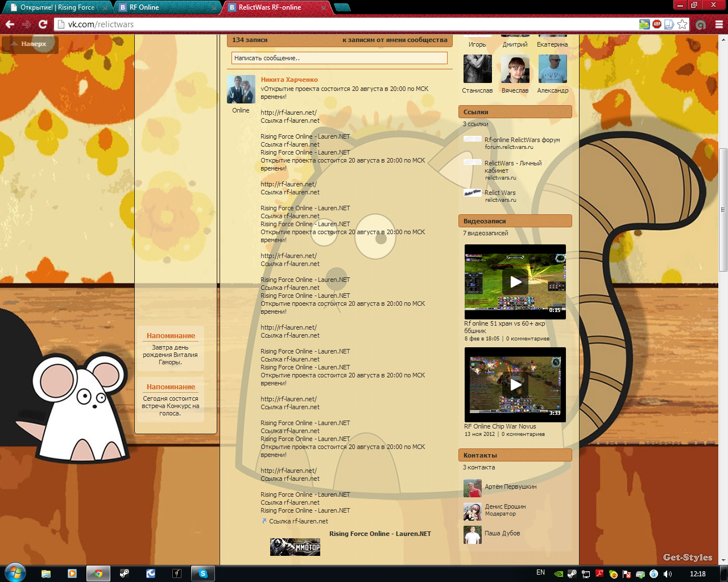Open Вячеслав's avatar photo
Image resolution: width=728 pixels, height=582 pixels.
pyautogui.click(x=515, y=69)
